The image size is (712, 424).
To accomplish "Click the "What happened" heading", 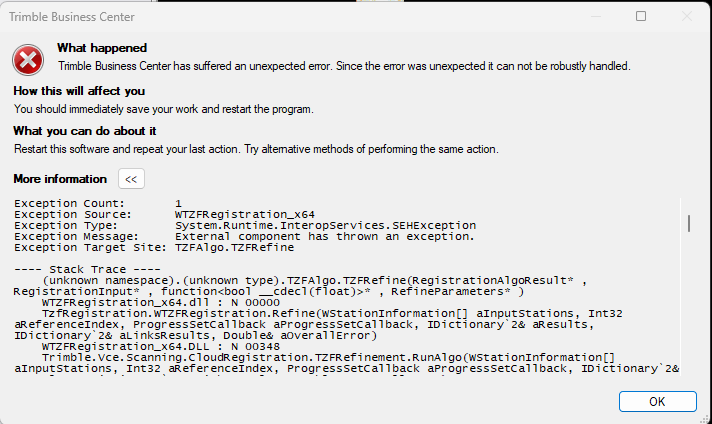I will click(102, 48).
